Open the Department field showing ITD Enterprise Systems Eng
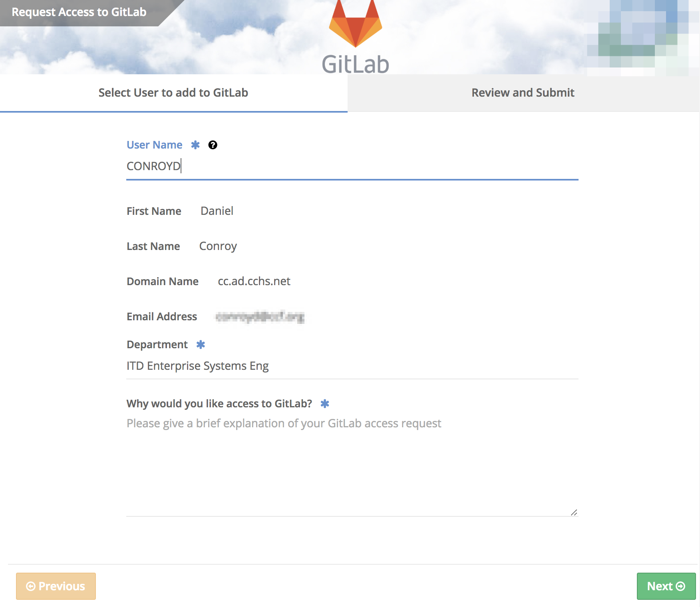700x607 pixels. tap(352, 366)
